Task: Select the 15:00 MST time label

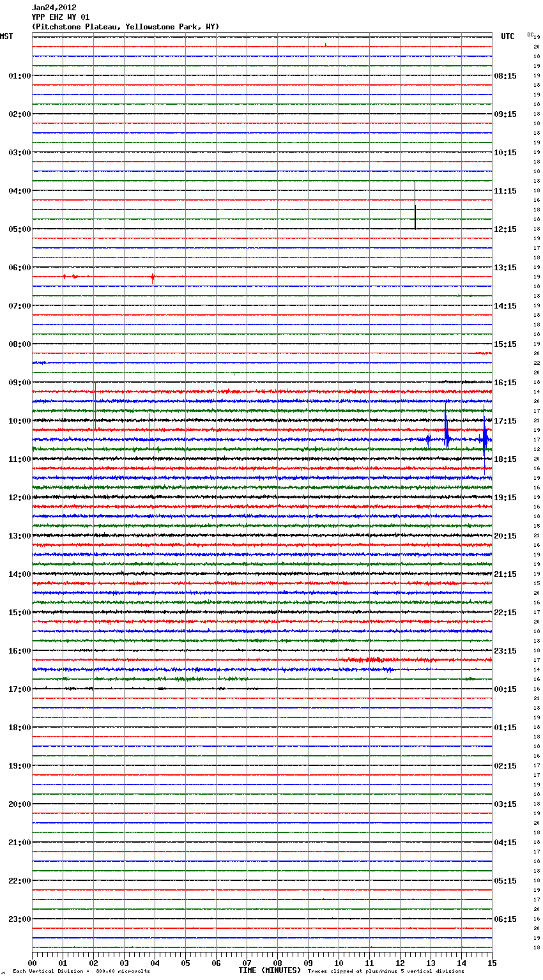Action: (20, 613)
